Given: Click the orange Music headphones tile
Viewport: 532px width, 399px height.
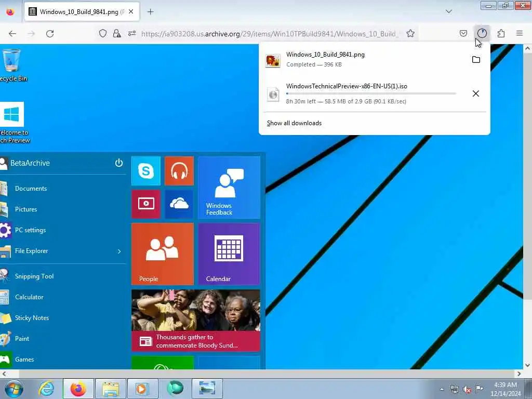Looking at the screenshot, I should pos(179,171).
